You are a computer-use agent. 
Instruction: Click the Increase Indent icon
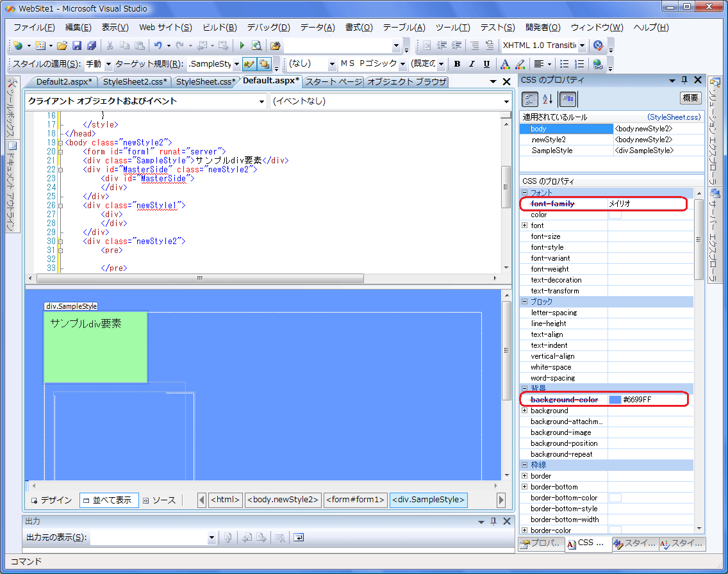(457, 45)
